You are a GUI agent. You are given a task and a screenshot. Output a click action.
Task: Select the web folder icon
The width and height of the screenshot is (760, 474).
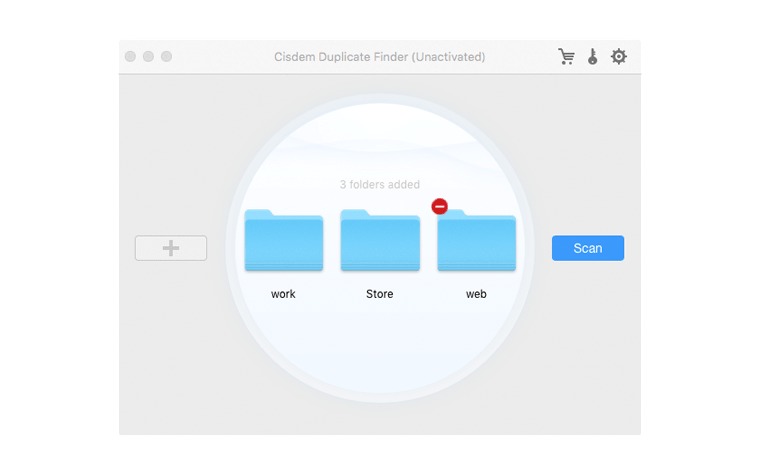pyautogui.click(x=476, y=244)
